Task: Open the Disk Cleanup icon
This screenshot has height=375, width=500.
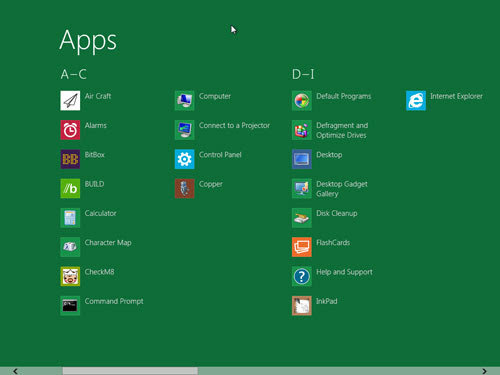Action: [302, 218]
